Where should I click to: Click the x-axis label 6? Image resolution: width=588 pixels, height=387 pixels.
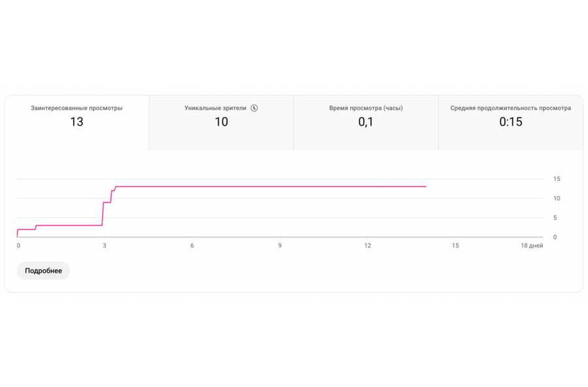(x=192, y=246)
